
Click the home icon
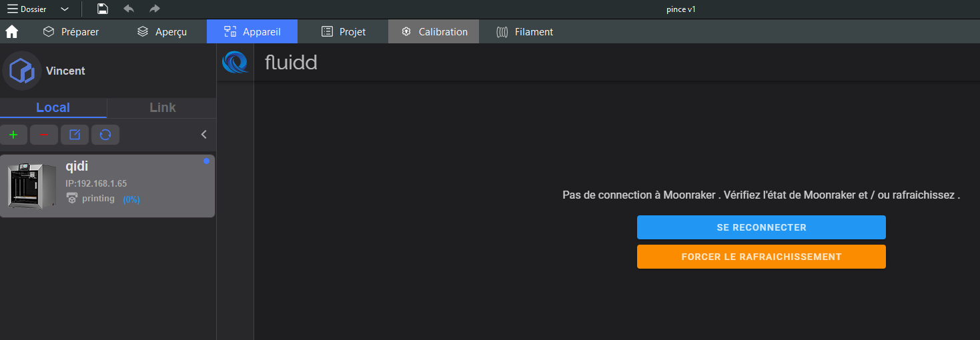(11, 31)
